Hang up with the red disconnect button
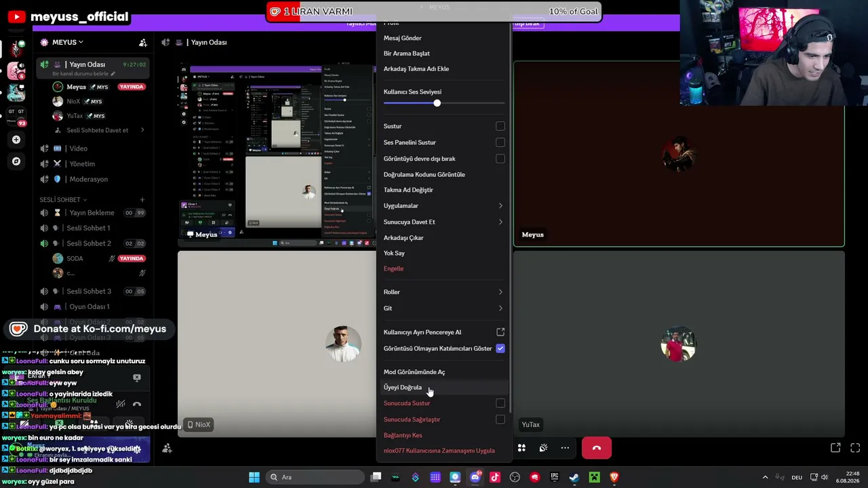 [x=597, y=448]
